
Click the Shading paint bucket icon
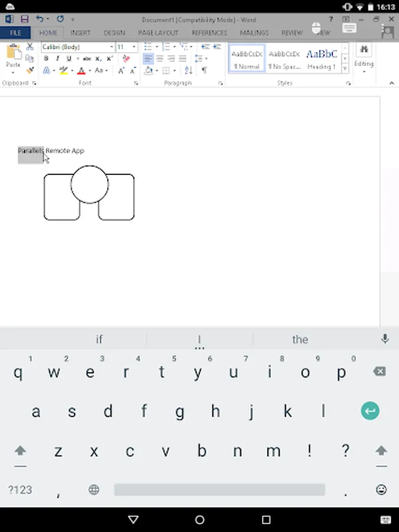click(x=148, y=70)
